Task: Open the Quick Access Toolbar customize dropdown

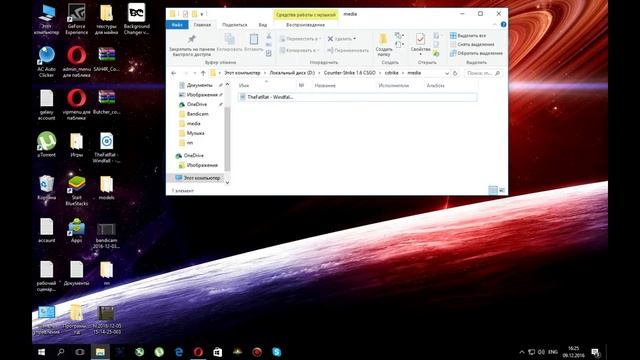Action: pyautogui.click(x=202, y=14)
